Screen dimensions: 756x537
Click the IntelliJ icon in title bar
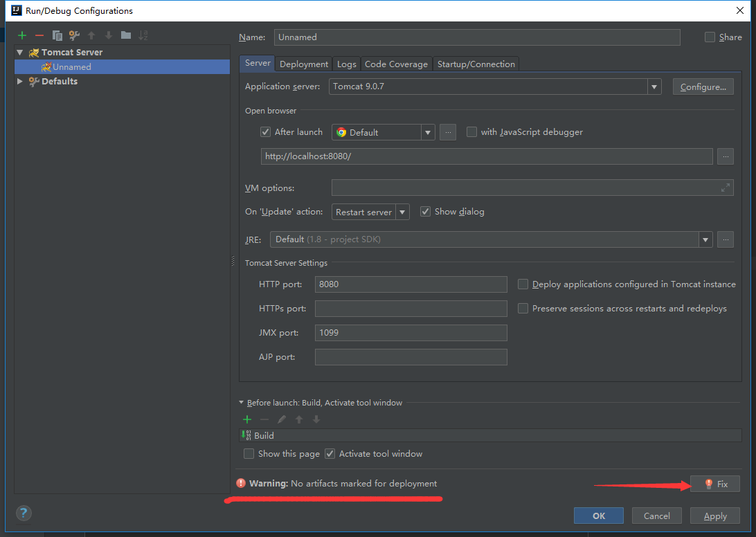[17, 10]
